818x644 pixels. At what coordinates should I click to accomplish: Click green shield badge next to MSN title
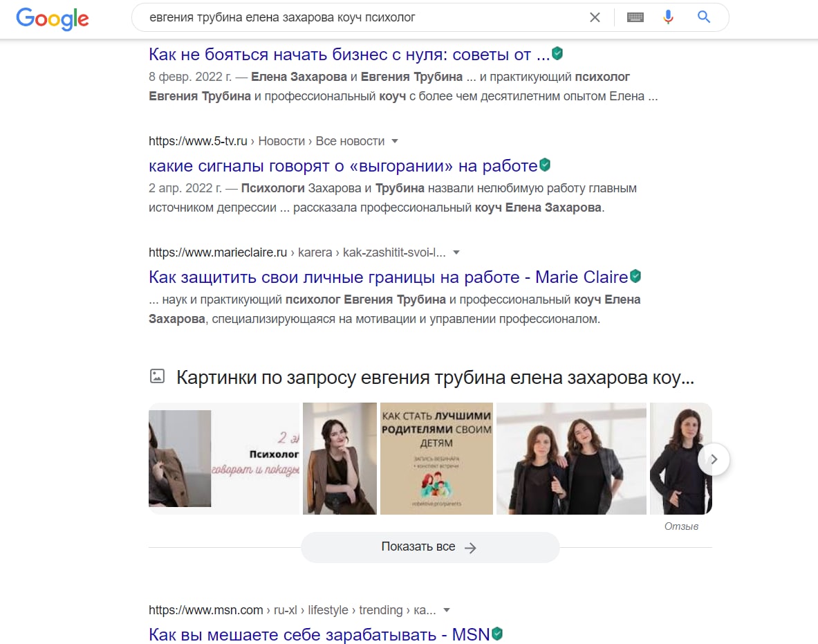tap(497, 634)
